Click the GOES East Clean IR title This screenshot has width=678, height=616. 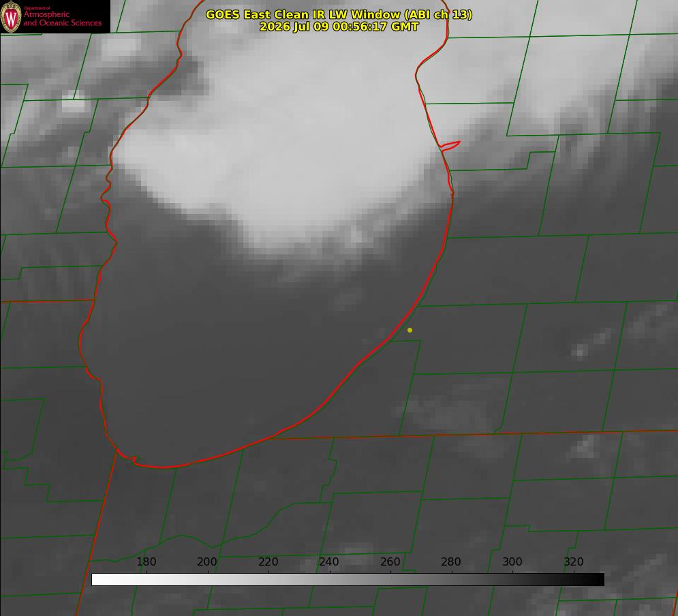[339, 14]
